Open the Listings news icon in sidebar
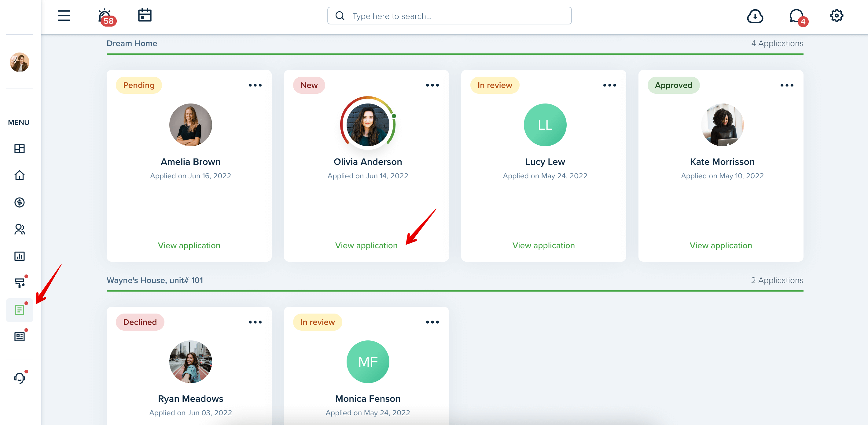This screenshot has height=425, width=868. pyautogui.click(x=20, y=336)
